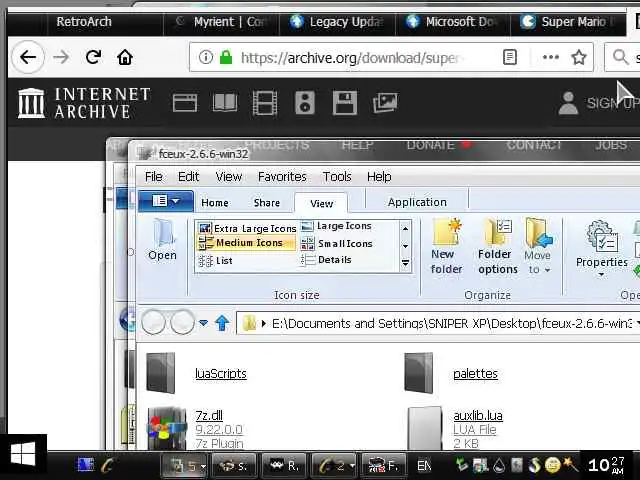Screen dimensions: 640x480
Task: Switch to the Myrient browser tab
Action: [222, 22]
